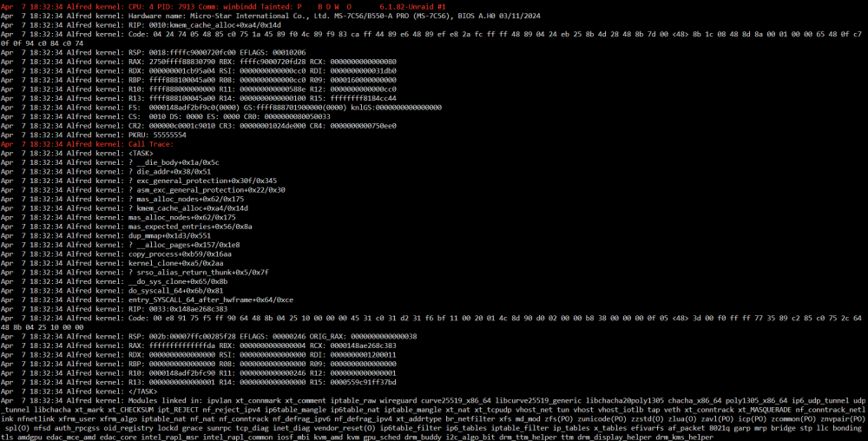This screenshot has height=441, width=868.
Task: Click the 'CR2: 000000c0001c9010' line
Action: point(198,126)
